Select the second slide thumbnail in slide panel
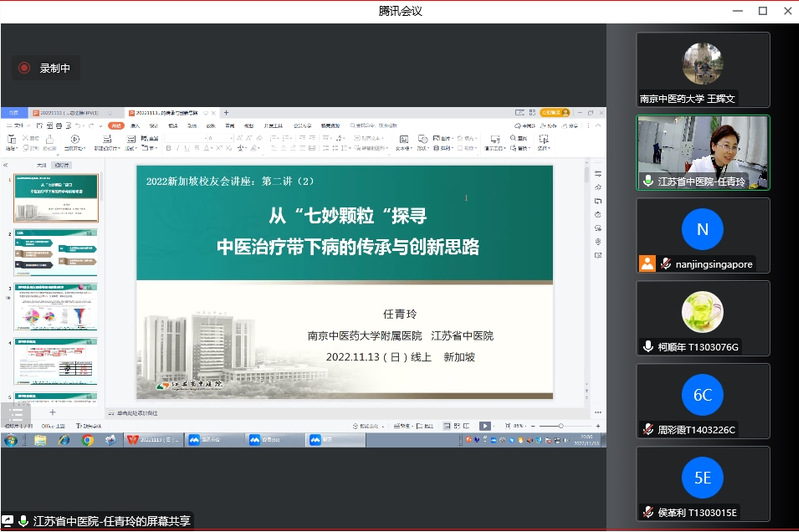 coord(56,253)
